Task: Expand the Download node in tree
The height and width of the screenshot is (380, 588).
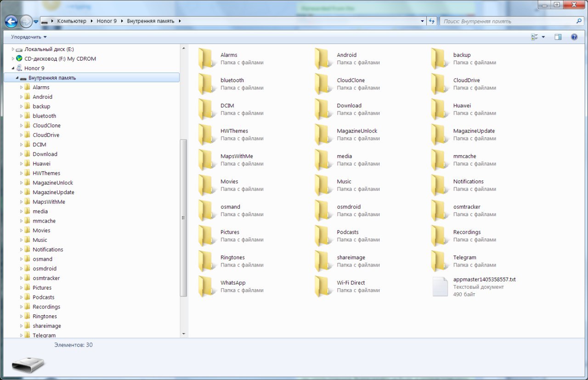Action: [21, 154]
